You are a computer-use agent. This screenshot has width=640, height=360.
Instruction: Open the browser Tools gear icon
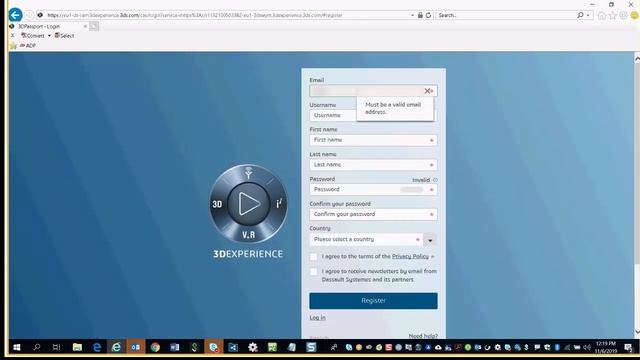[x=623, y=16]
